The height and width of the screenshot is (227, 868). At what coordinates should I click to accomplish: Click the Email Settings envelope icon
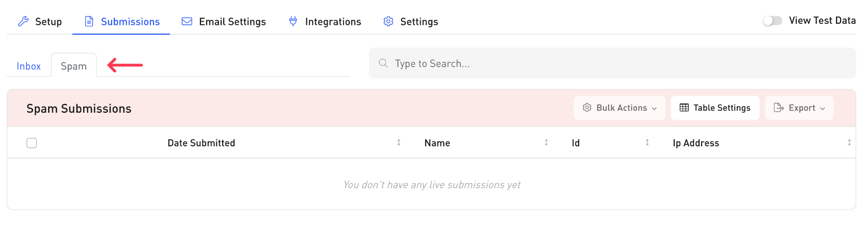(187, 21)
